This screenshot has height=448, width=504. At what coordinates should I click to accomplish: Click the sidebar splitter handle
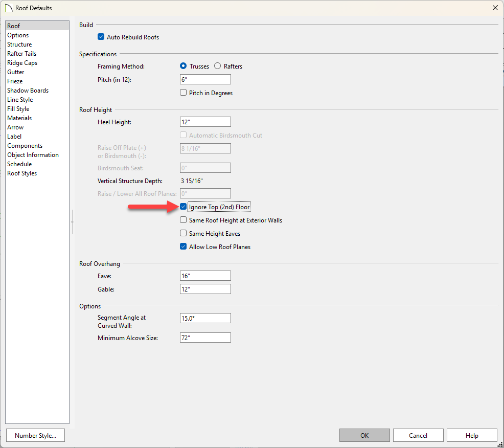(x=72, y=222)
